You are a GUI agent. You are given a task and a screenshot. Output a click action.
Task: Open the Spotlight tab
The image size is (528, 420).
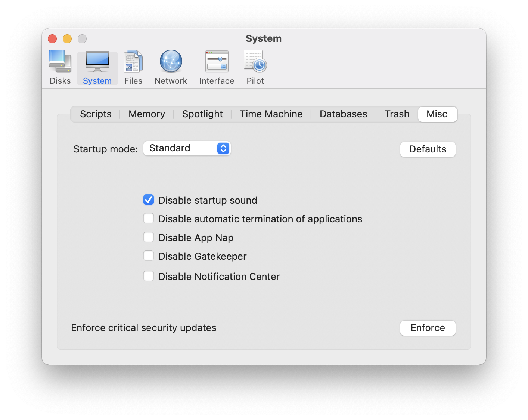click(x=202, y=114)
